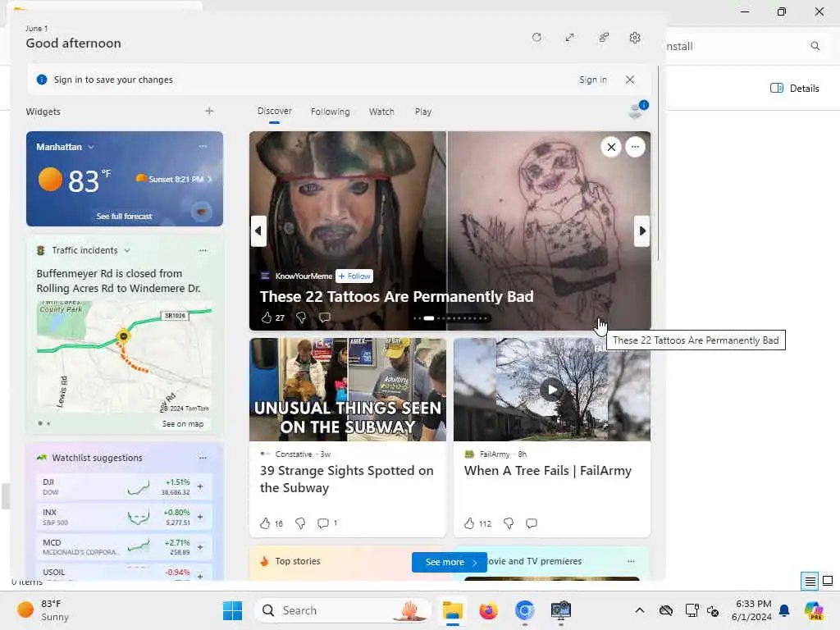The image size is (840, 630).
Task: Click the File Explorer search icon
Action: click(815, 46)
